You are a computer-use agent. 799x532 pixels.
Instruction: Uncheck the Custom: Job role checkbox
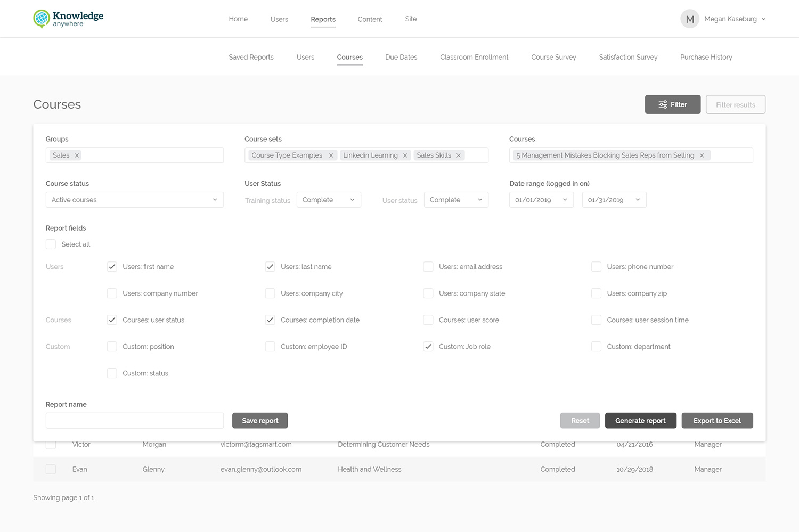point(428,346)
